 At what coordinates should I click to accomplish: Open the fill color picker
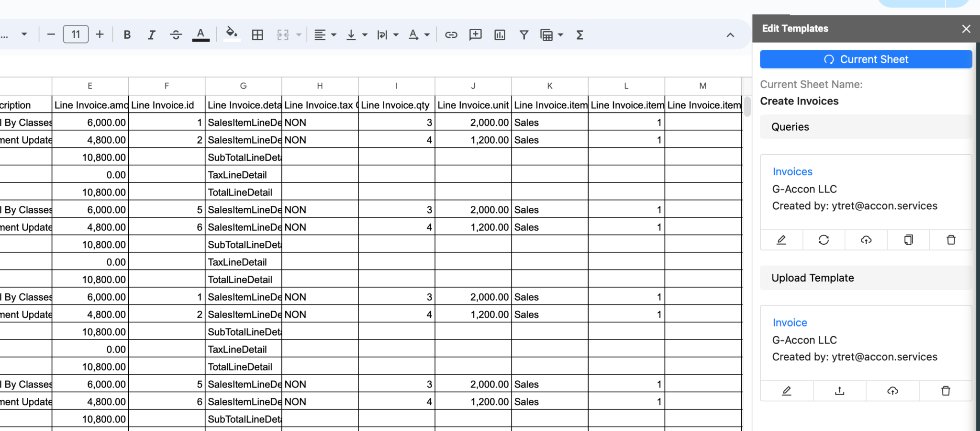232,34
